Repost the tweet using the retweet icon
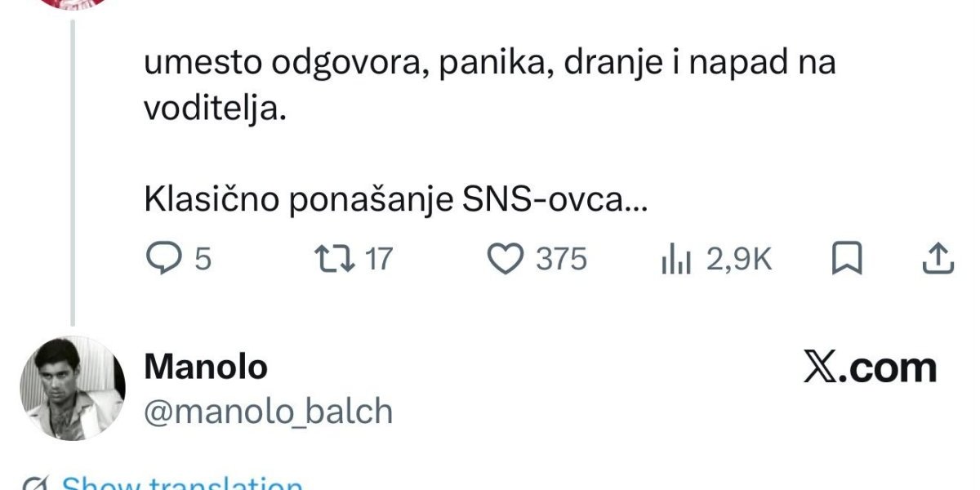 [x=333, y=259]
